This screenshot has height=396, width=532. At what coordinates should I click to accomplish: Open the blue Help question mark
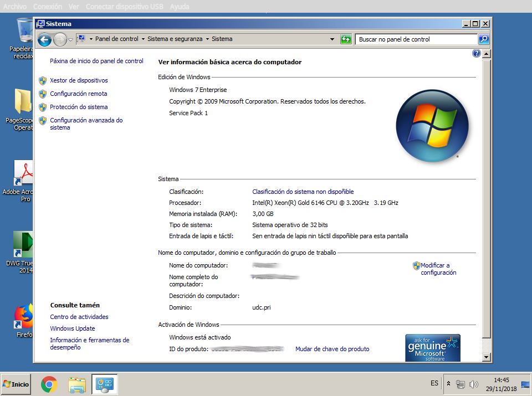click(x=477, y=53)
